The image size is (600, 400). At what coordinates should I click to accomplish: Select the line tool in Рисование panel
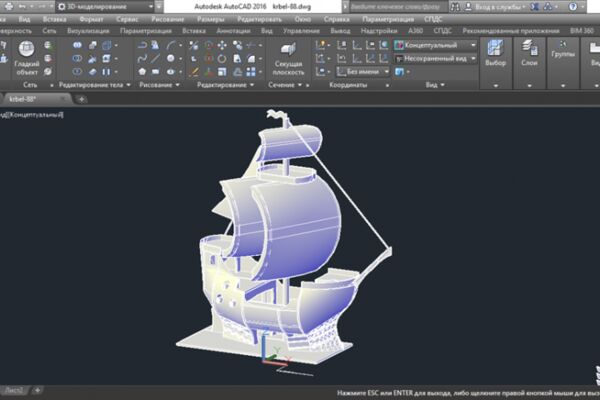(x=155, y=58)
